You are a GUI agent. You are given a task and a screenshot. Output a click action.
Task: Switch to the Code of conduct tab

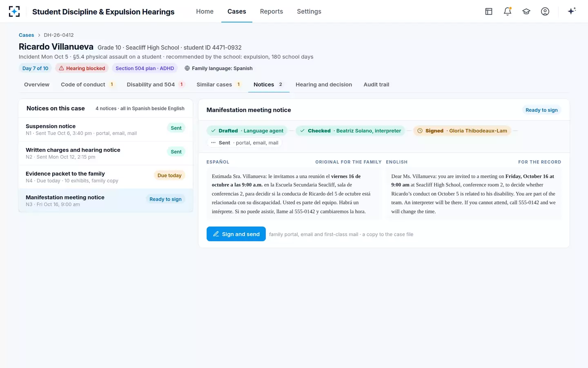coord(88,85)
